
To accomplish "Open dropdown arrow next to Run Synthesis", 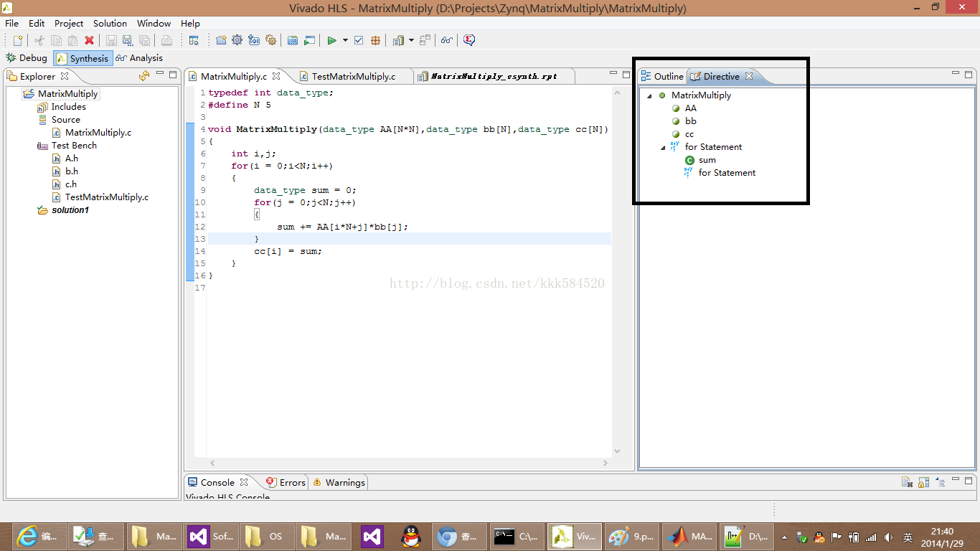I will (x=345, y=40).
